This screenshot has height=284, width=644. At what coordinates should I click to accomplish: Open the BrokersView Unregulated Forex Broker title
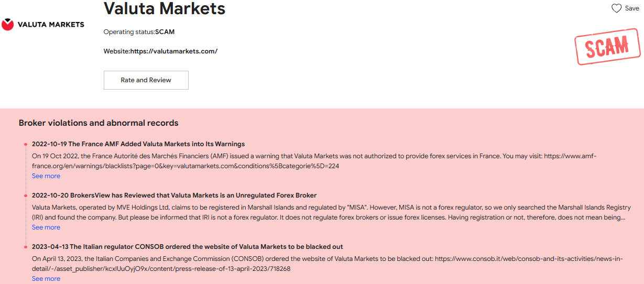(x=174, y=195)
